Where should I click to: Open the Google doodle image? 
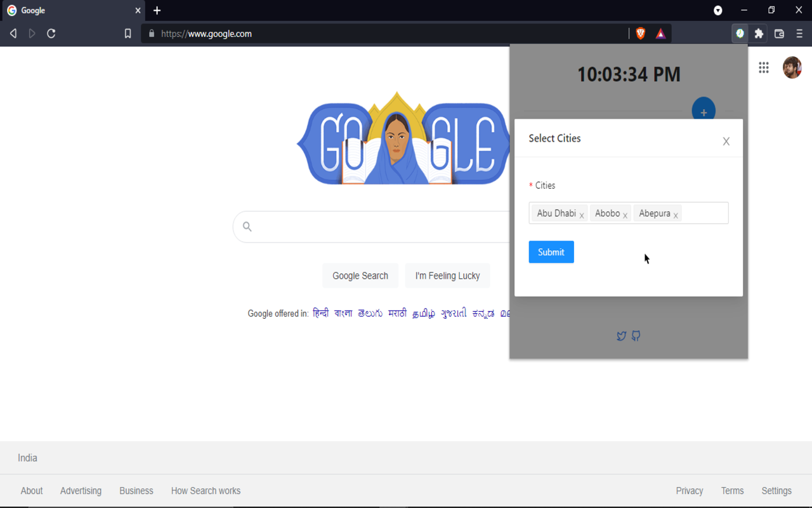tap(403, 139)
